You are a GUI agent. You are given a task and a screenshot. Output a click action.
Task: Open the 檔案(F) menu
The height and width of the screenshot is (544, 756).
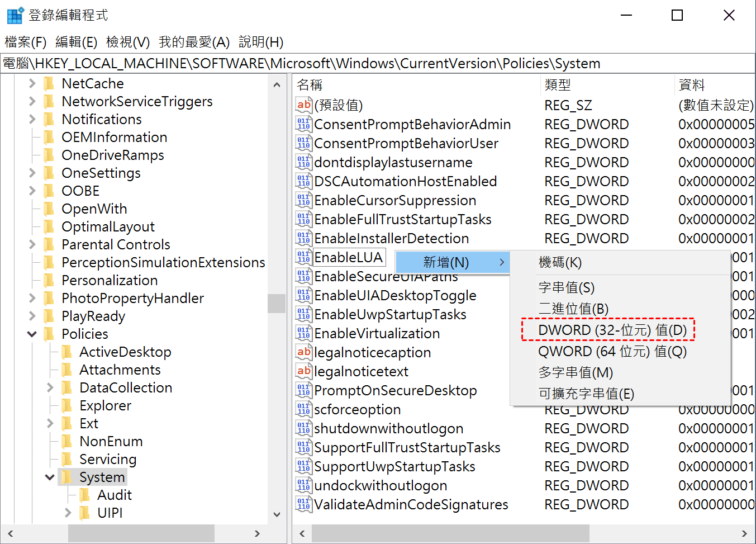click(x=26, y=42)
